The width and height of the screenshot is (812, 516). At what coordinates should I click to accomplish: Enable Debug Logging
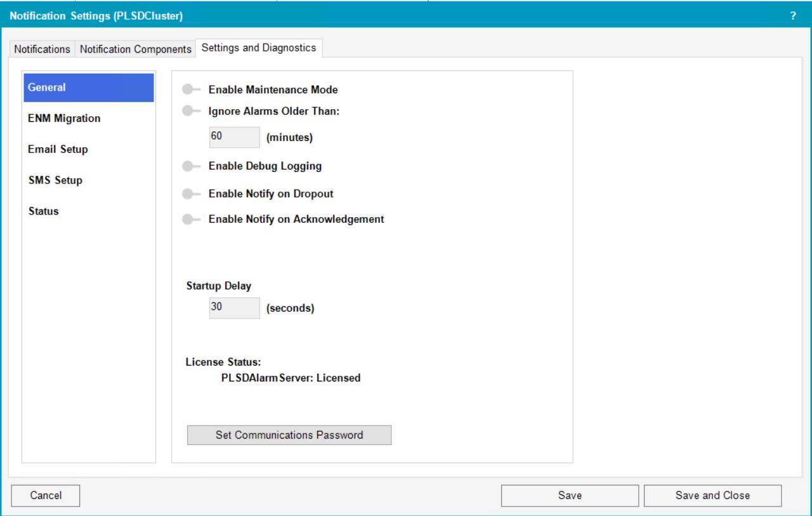(190, 166)
